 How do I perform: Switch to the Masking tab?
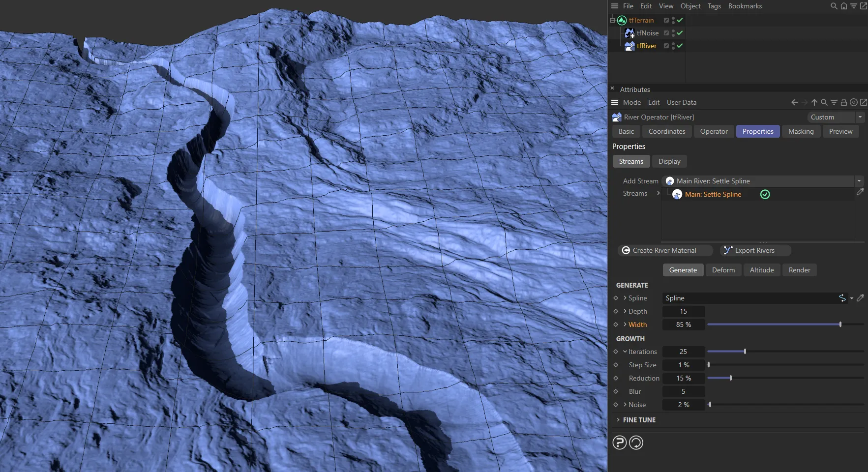click(801, 131)
